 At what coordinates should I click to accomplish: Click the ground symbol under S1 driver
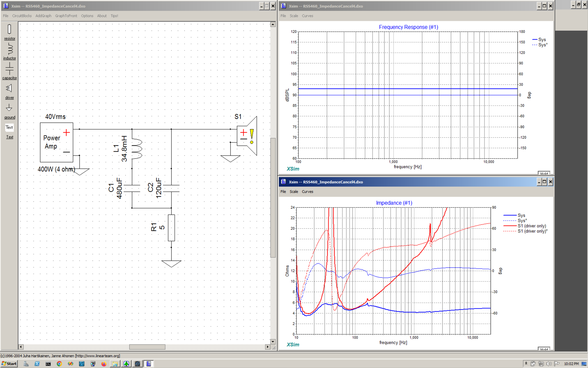(x=230, y=158)
